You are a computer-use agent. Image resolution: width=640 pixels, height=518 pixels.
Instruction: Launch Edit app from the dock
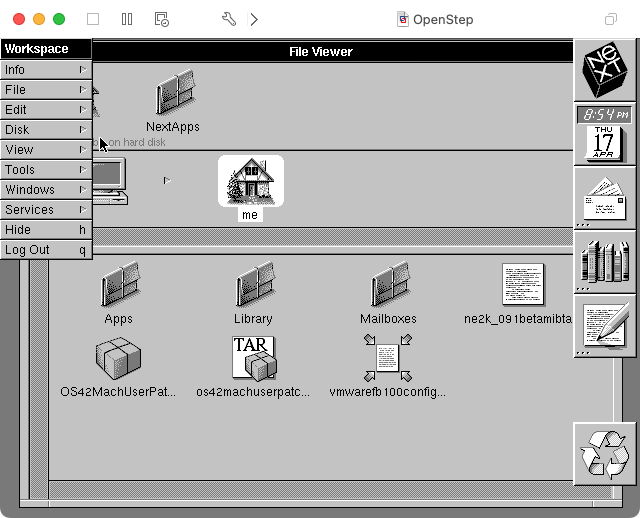[604, 326]
